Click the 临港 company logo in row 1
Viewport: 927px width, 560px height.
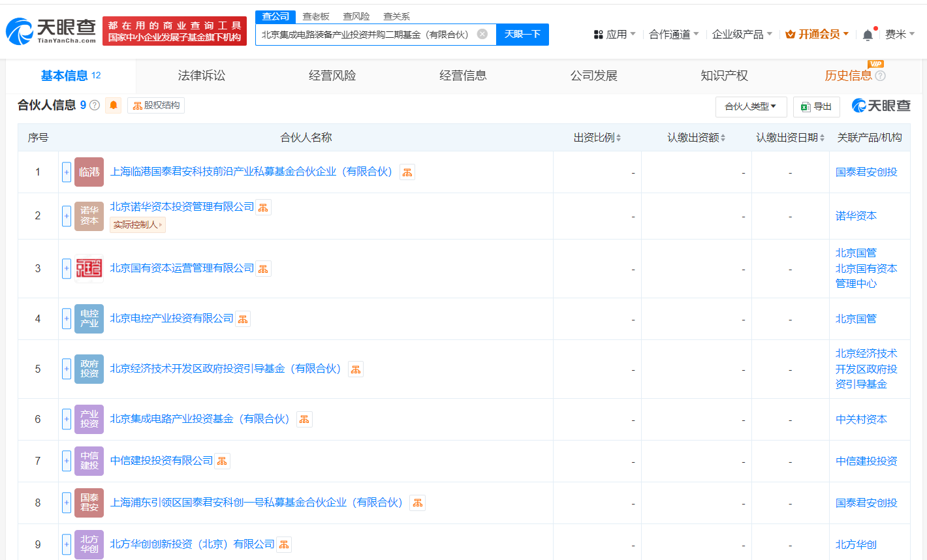(89, 172)
